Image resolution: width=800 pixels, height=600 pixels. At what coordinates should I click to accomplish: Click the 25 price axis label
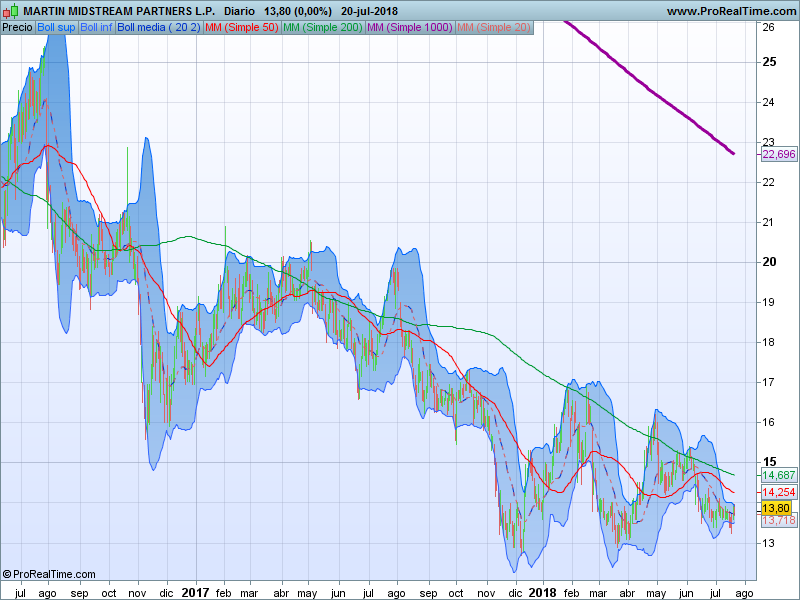point(769,62)
